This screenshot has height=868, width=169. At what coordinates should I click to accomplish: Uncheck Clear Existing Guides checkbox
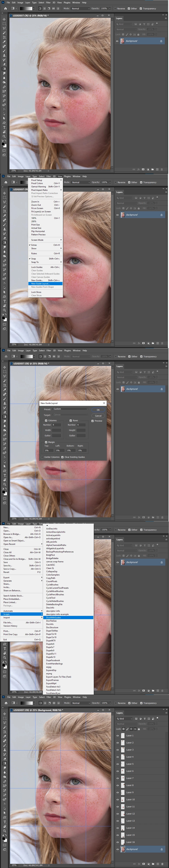click(62, 457)
